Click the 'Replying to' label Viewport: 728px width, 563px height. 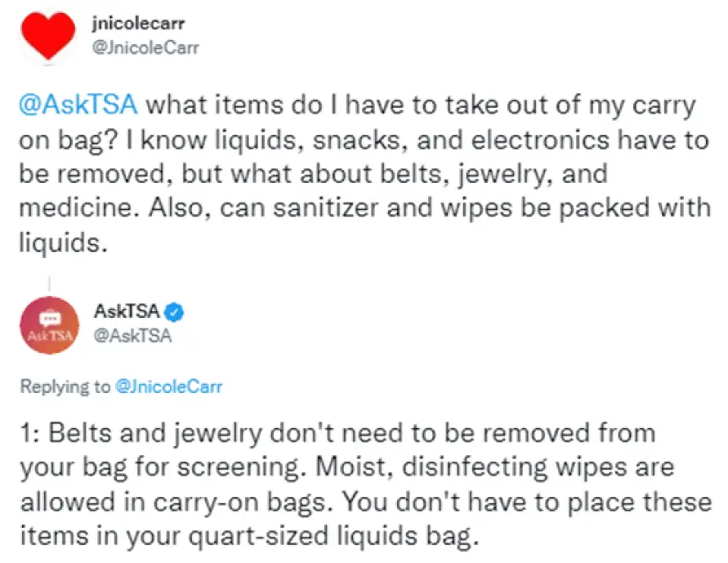(x=65, y=387)
